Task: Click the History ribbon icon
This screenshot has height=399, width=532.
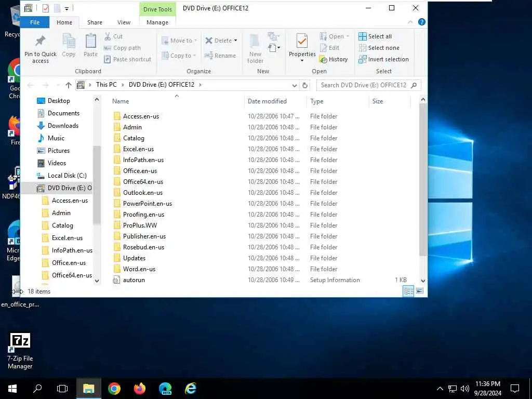Action: (x=323, y=60)
